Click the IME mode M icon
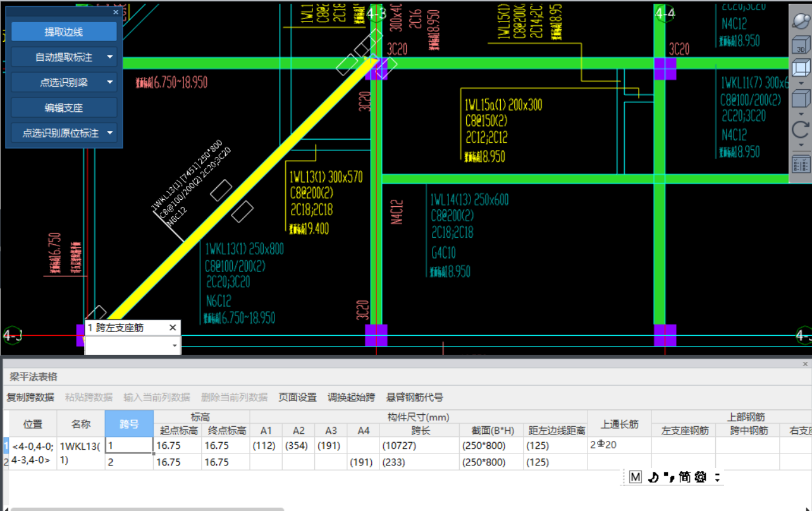 click(636, 477)
